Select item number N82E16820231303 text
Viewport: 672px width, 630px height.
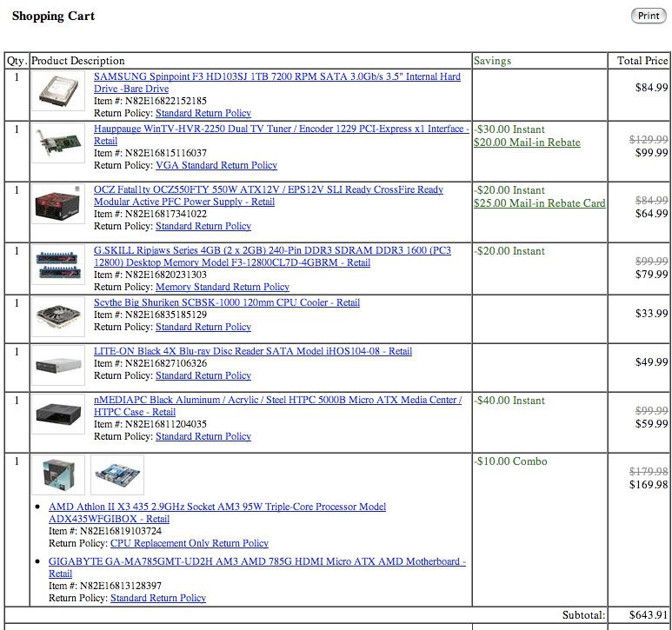[x=166, y=275]
